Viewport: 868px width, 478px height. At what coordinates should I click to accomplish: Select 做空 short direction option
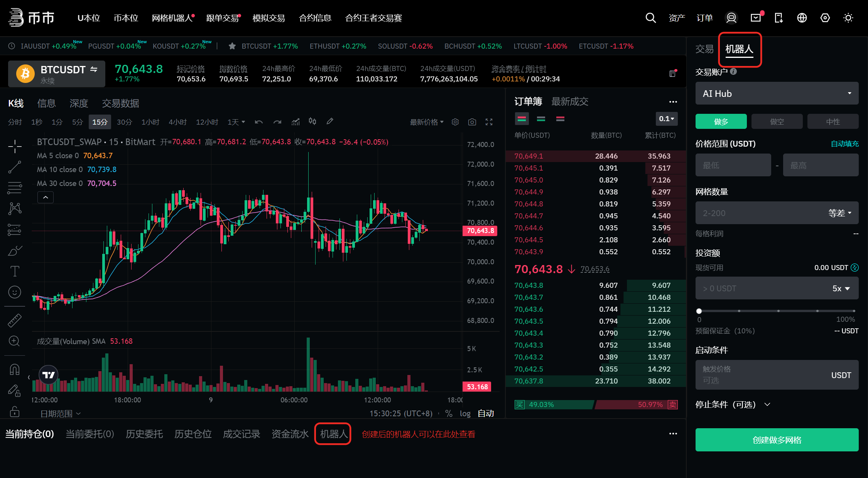[777, 122]
